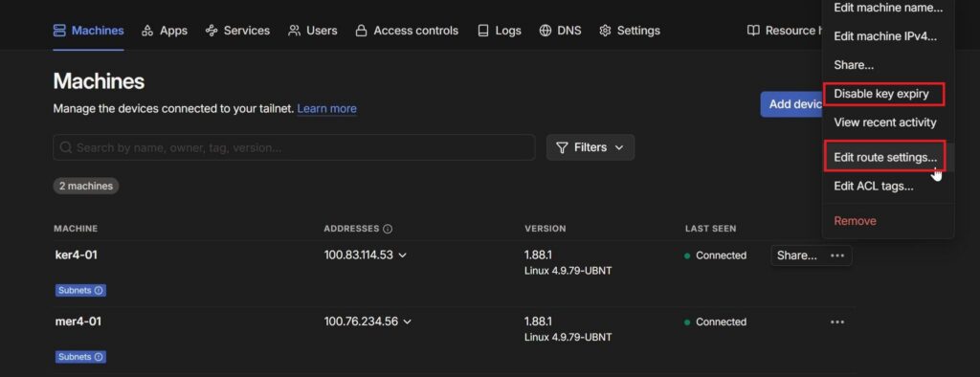Expand addresses for 100.76.234.56

pos(408,322)
